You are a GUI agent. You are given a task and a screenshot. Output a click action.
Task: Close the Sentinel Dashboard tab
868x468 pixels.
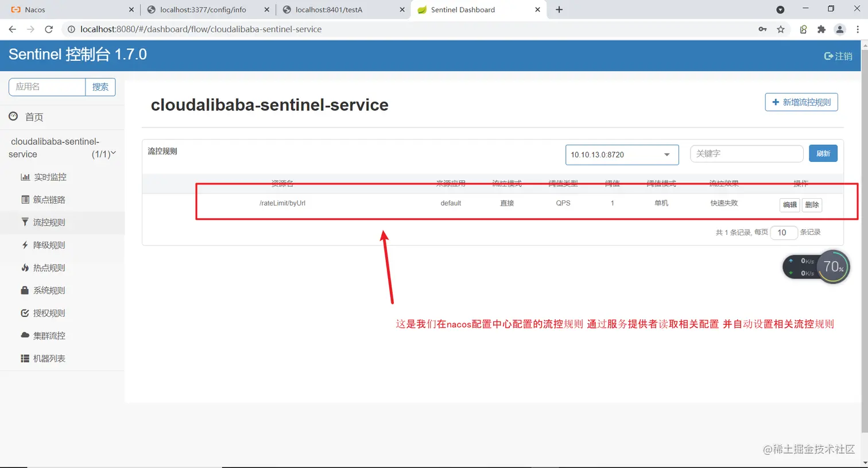coord(537,10)
